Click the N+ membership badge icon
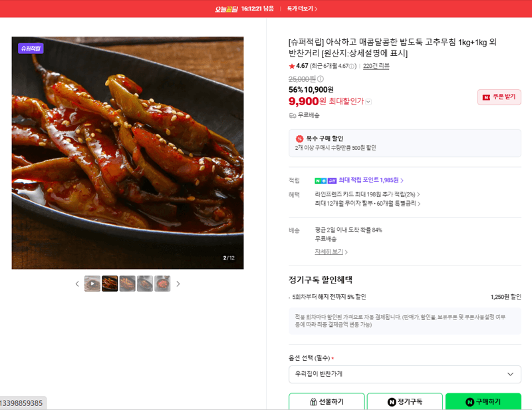Image resolution: width=532 pixels, height=410 pixels. 321,181
